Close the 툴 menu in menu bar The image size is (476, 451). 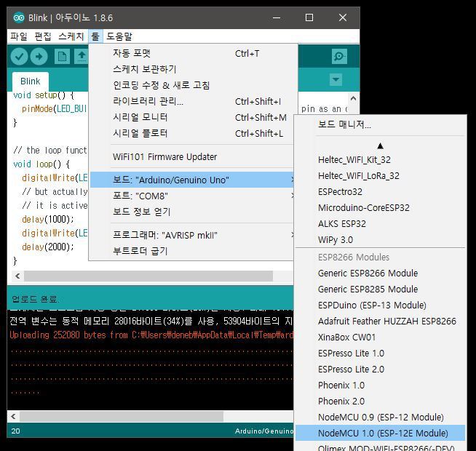[95, 36]
